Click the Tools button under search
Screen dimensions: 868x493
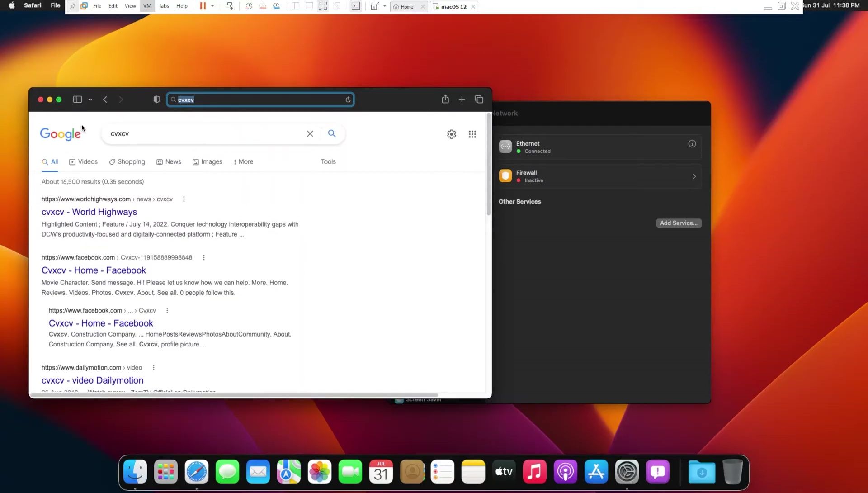pos(328,162)
